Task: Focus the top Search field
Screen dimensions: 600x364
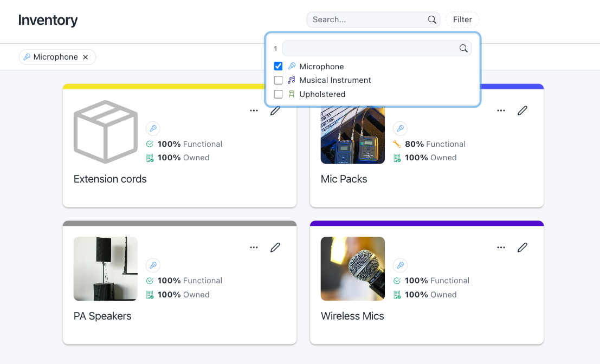Action: point(373,19)
